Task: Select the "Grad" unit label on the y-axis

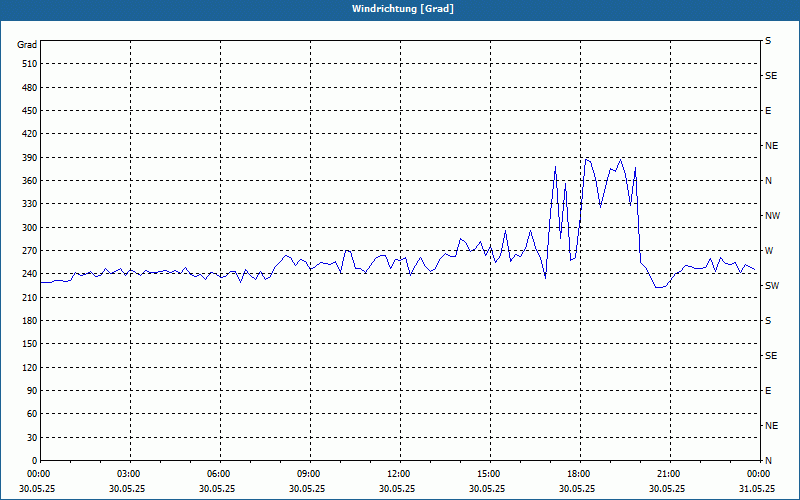Action: click(x=27, y=45)
